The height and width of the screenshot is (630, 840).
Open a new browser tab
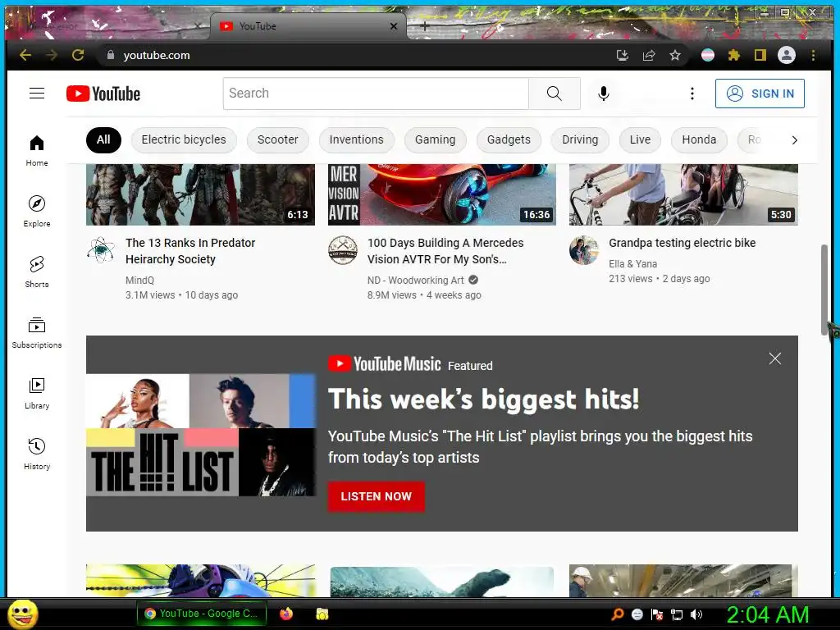pyautogui.click(x=424, y=25)
